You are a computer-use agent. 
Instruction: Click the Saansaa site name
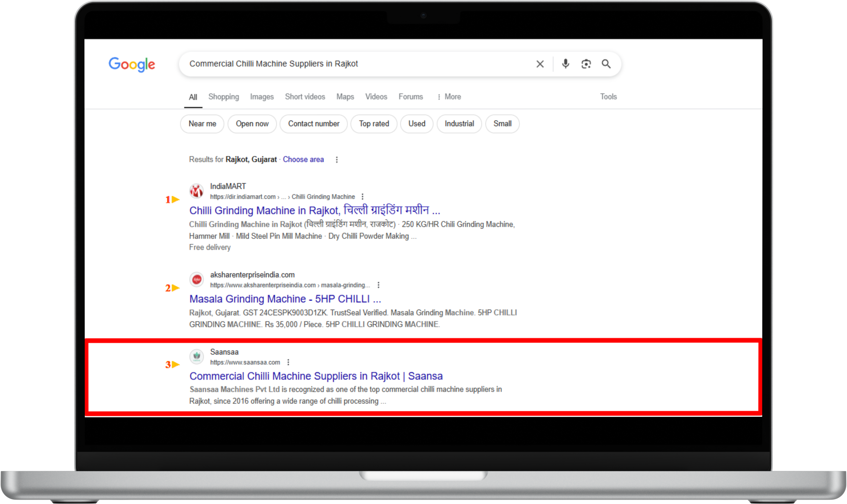coord(224,352)
